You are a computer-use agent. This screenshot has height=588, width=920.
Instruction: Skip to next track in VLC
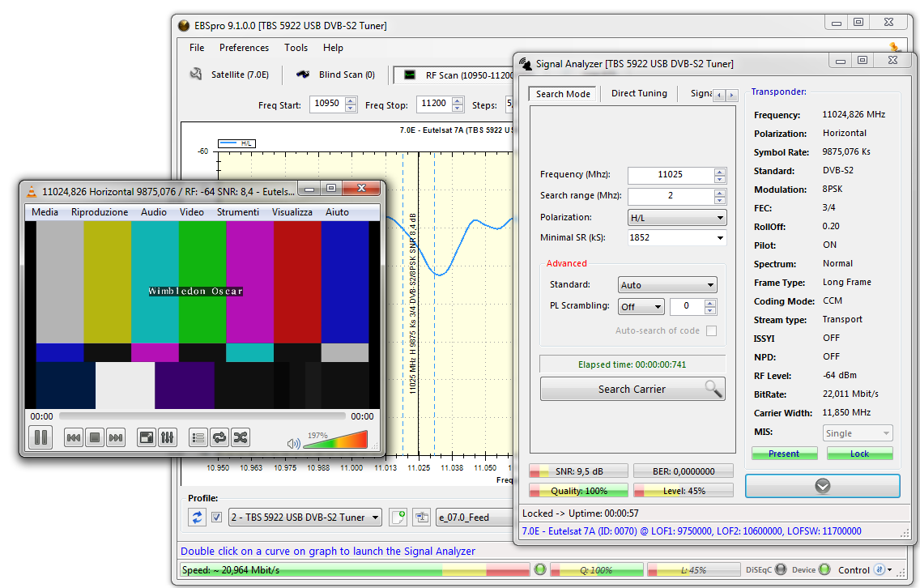[116, 438]
